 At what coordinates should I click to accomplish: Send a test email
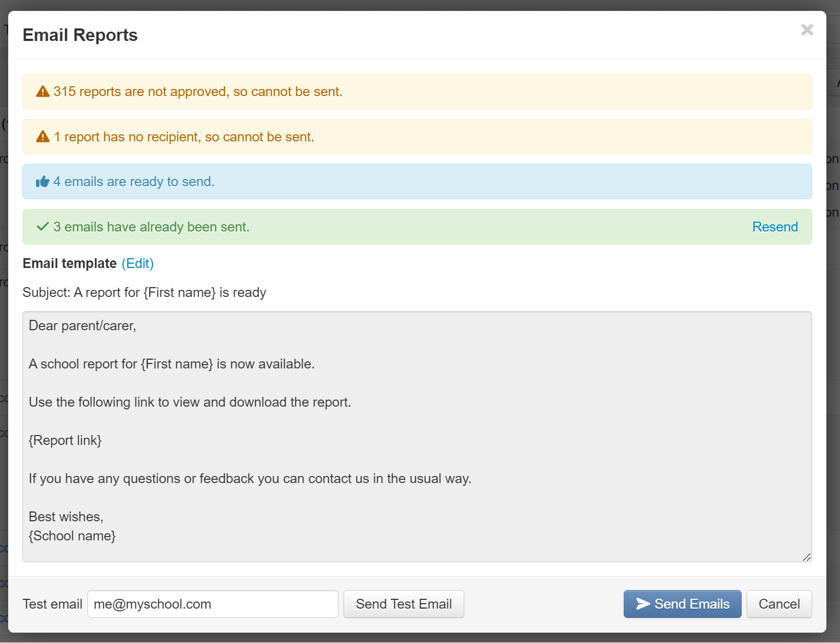[x=404, y=604]
